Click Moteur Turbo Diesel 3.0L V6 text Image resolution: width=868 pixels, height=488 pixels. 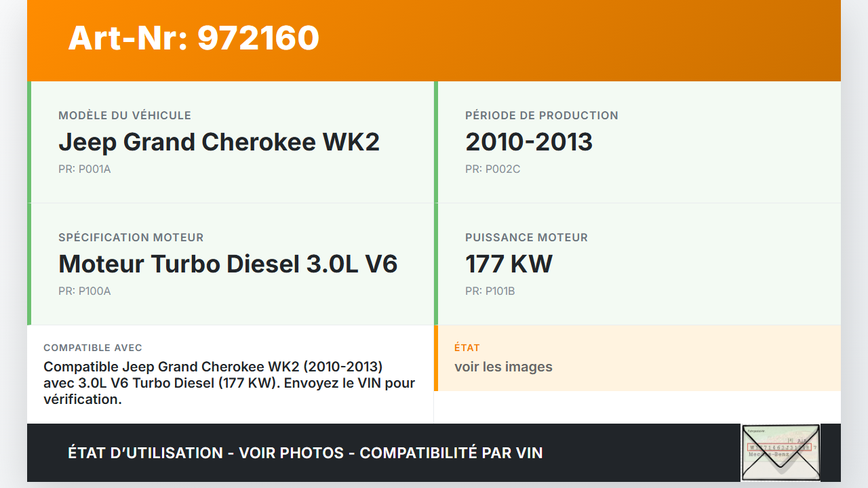coord(228,264)
